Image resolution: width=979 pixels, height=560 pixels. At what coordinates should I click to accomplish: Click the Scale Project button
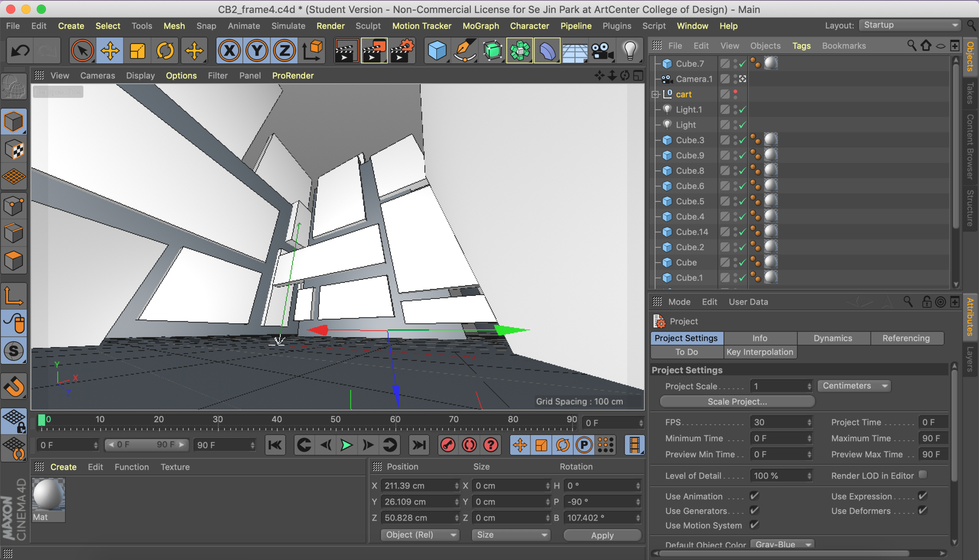tap(737, 402)
